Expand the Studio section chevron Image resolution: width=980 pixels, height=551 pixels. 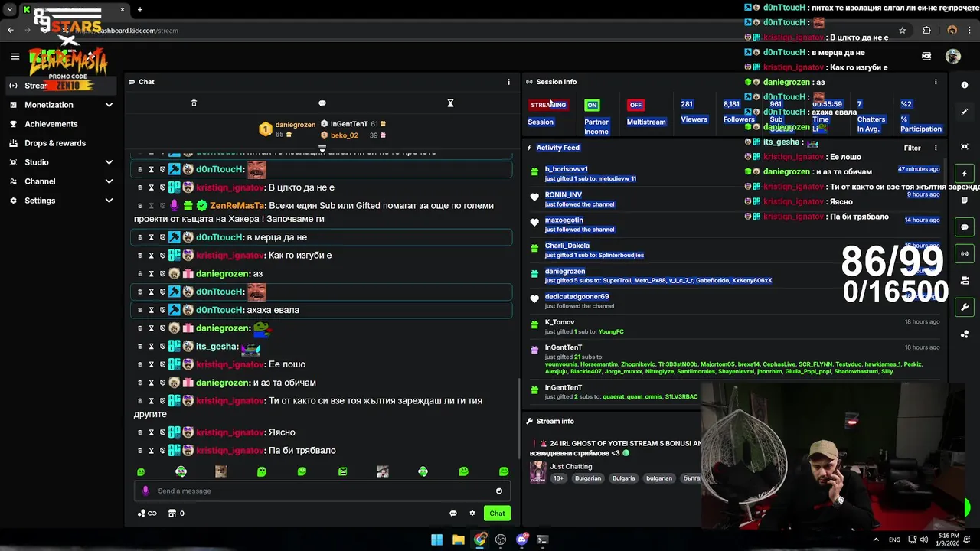coord(109,162)
